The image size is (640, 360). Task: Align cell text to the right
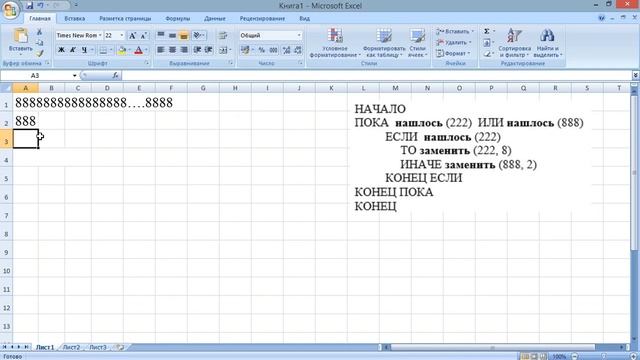184,50
